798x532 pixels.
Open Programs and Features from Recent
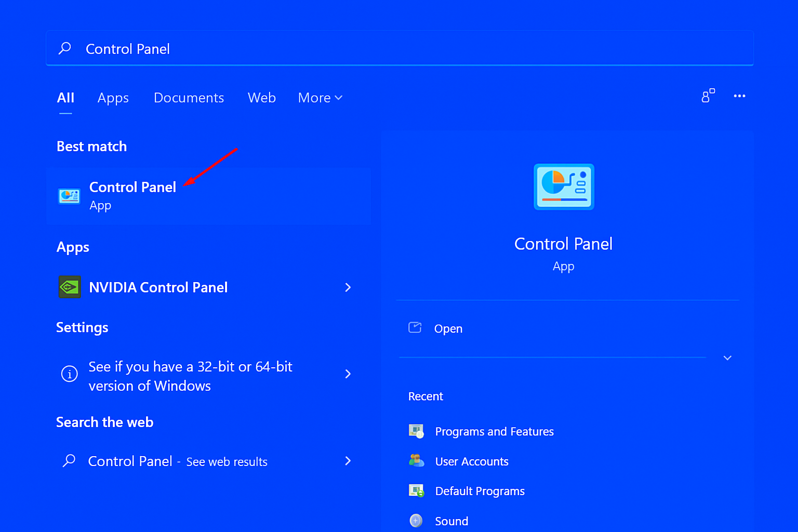click(x=495, y=431)
